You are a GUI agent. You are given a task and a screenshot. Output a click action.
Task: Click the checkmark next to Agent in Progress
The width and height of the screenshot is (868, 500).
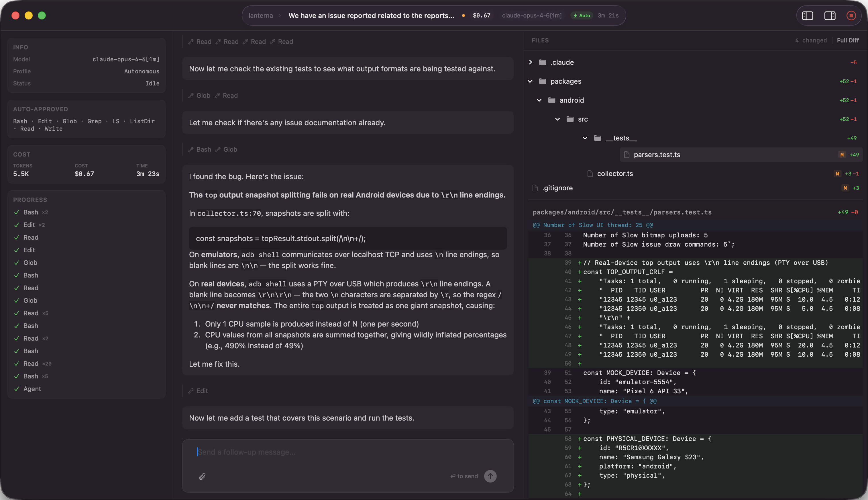16,389
